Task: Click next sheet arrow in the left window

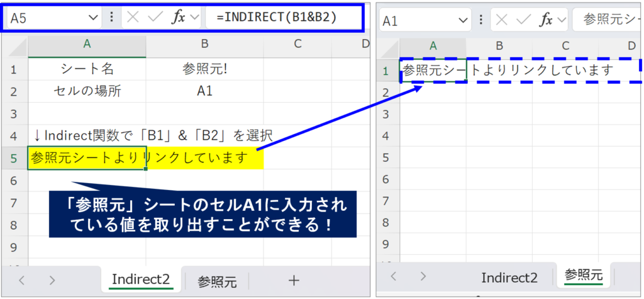Action: (x=52, y=280)
